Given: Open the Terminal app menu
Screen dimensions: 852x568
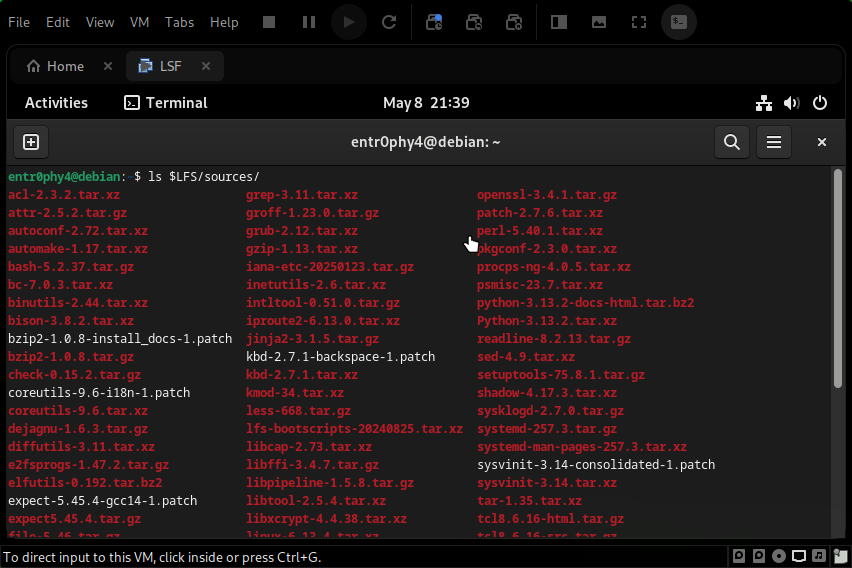Looking at the screenshot, I should 166,103.
